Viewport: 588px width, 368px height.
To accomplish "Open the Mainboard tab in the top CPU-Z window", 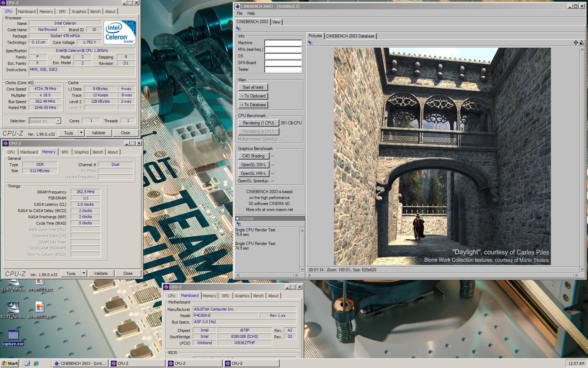I will [27, 12].
